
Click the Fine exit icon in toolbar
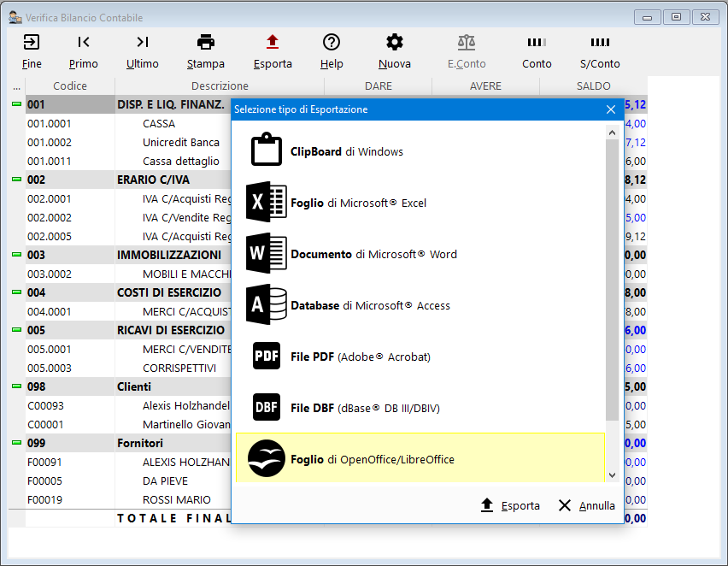pyautogui.click(x=32, y=42)
